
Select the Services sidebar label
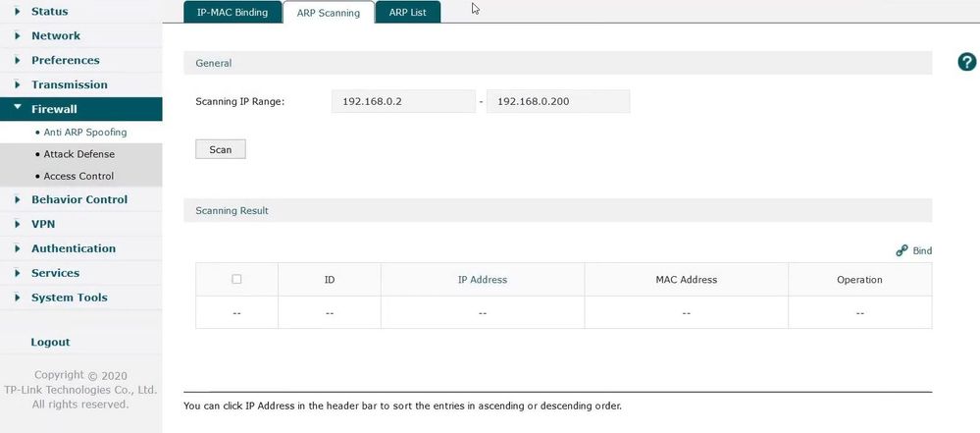click(x=55, y=273)
